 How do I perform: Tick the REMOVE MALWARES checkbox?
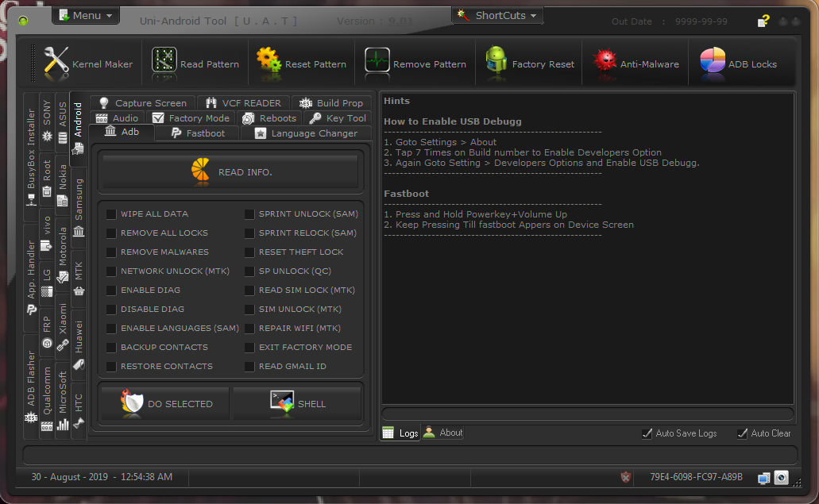click(110, 252)
